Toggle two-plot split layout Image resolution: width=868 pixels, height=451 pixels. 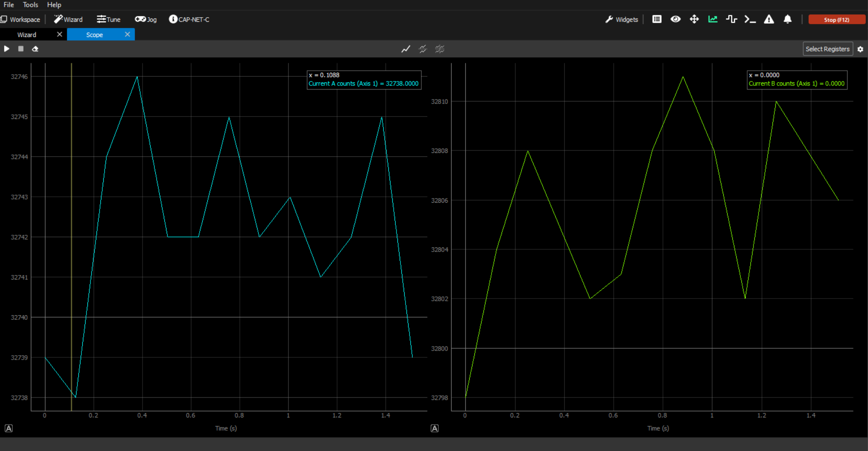(423, 49)
